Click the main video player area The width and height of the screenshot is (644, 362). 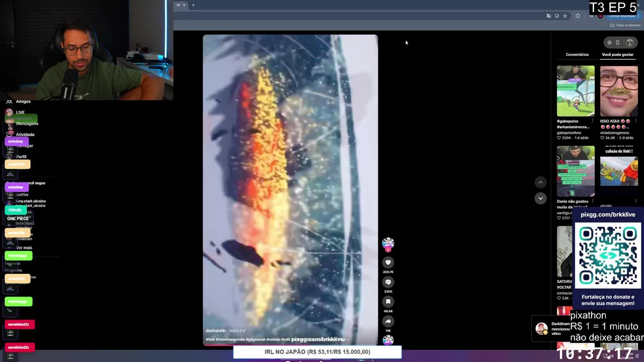pyautogui.click(x=290, y=190)
